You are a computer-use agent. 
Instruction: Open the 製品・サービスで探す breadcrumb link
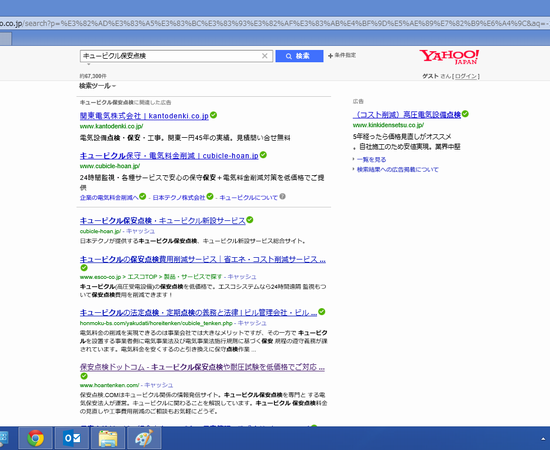click(x=192, y=277)
